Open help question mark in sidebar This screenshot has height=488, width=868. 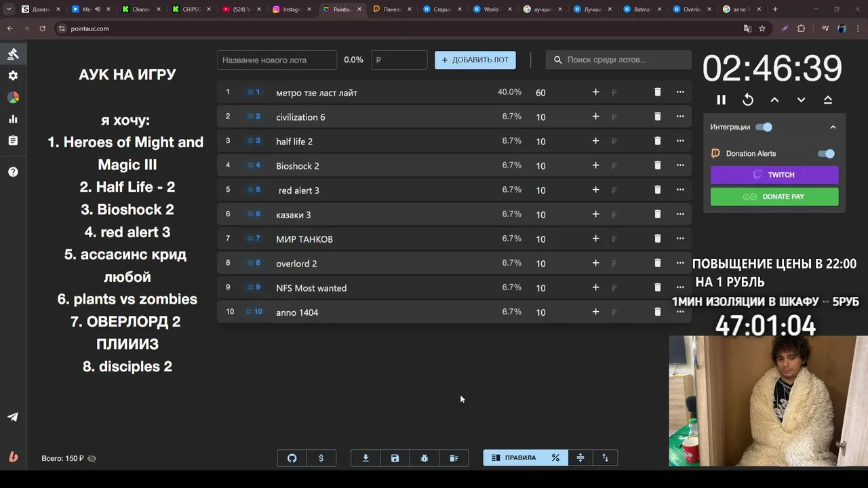[13, 172]
